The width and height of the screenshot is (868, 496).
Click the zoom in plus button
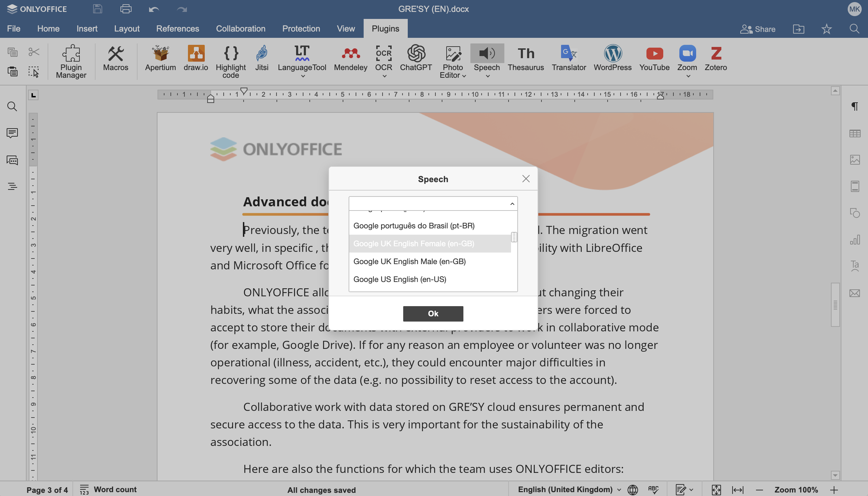pyautogui.click(x=834, y=490)
